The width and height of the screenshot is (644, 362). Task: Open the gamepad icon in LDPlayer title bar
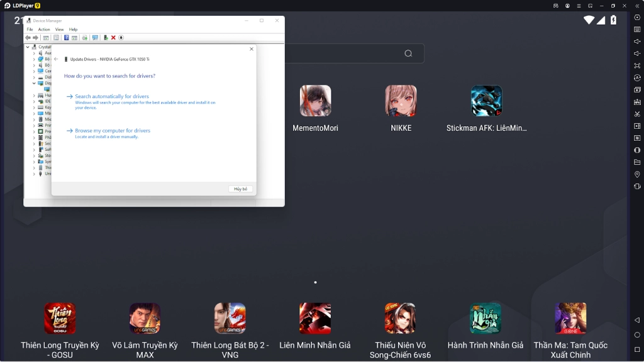[x=556, y=6]
